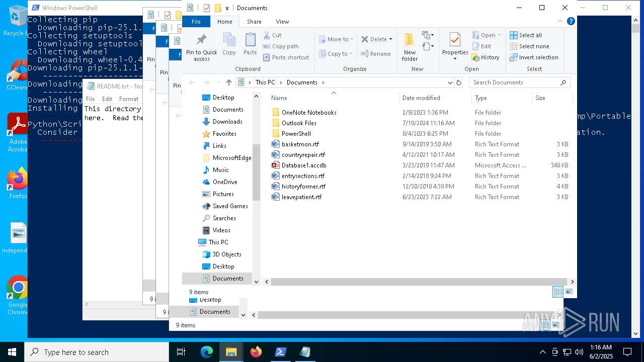Open the Copy to dropdown
Viewport: 644px width, 362px height.
point(336,54)
